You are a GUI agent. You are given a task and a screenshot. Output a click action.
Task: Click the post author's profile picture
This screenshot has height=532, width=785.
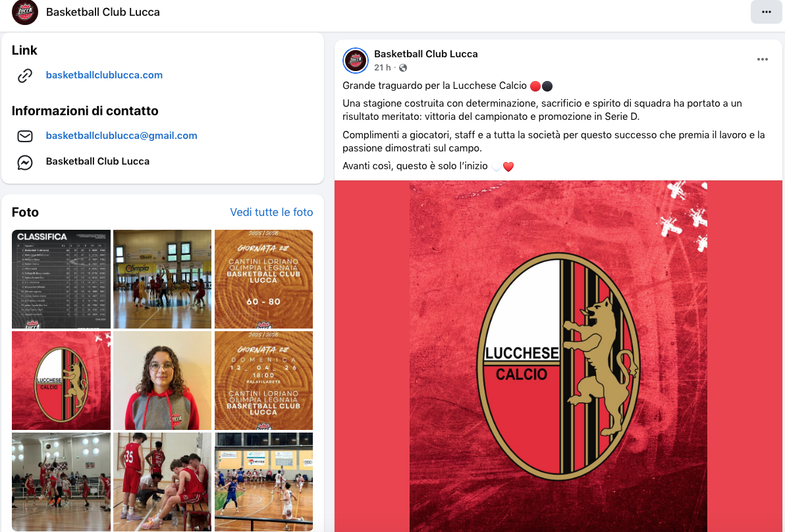[356, 61]
